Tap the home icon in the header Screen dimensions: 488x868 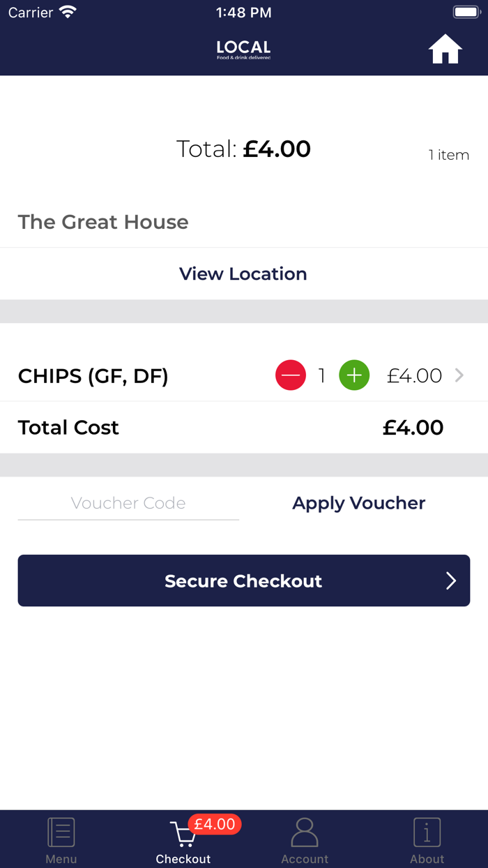445,49
